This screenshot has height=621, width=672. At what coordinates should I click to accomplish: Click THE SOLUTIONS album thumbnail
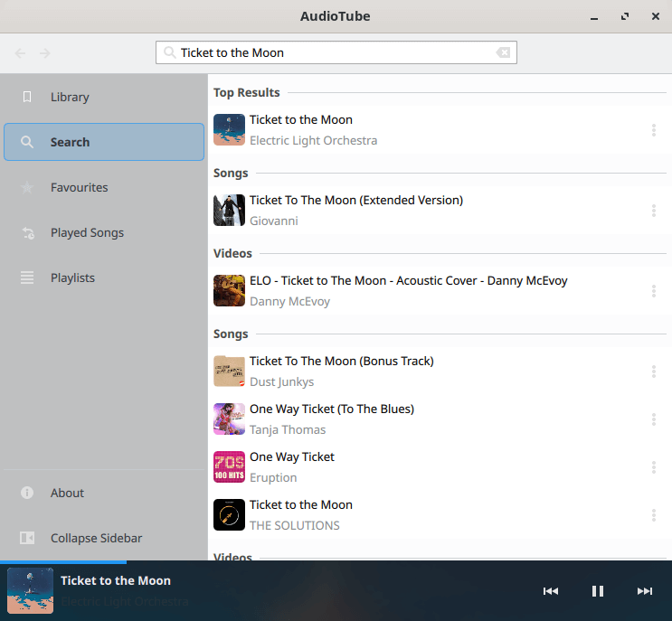[x=230, y=515]
